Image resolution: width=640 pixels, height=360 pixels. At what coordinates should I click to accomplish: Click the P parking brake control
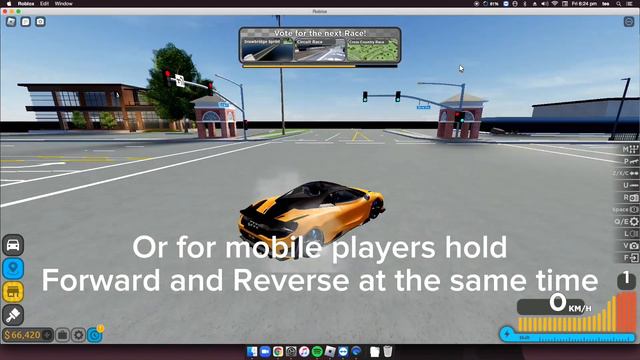tap(631, 162)
